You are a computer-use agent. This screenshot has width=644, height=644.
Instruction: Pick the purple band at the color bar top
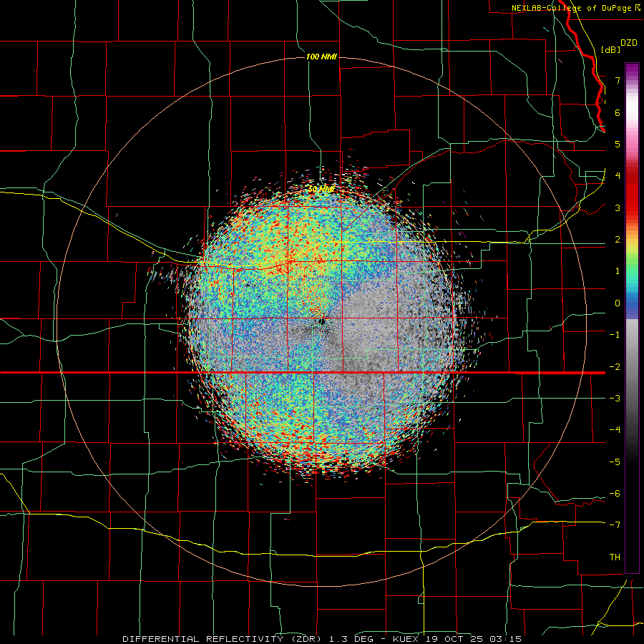[x=632, y=68]
